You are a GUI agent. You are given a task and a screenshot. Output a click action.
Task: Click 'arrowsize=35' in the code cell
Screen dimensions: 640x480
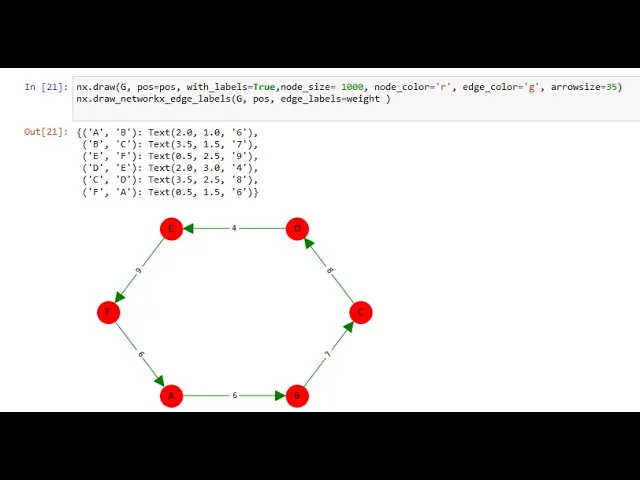(x=584, y=87)
